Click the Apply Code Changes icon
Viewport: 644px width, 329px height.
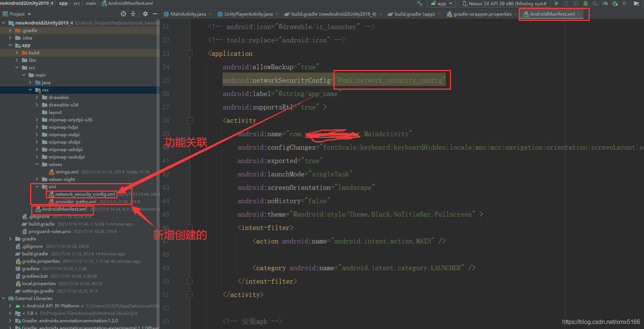click(x=576, y=3)
